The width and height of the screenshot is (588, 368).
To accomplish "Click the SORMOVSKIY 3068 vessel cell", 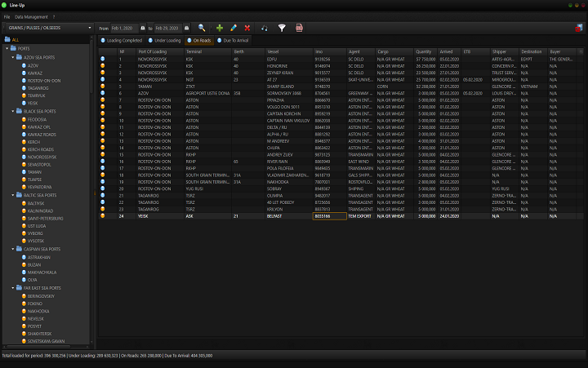I will click(289, 93).
